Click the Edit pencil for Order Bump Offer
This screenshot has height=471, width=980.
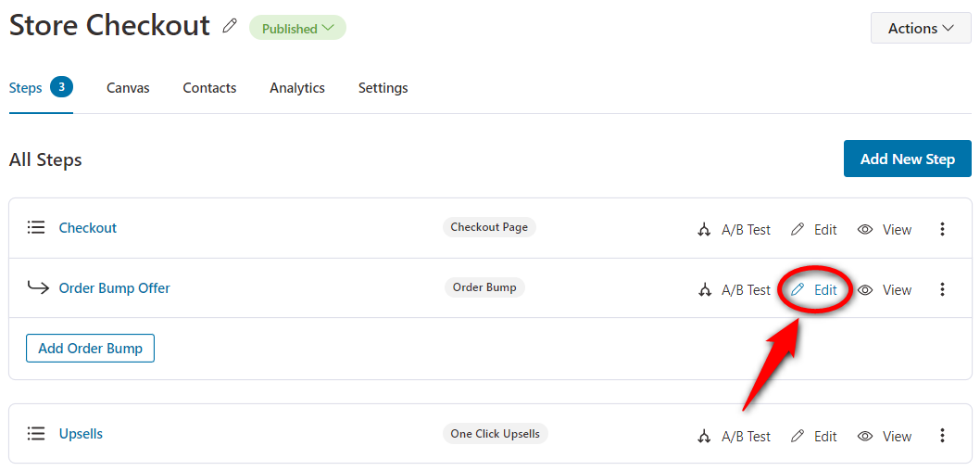pos(798,289)
